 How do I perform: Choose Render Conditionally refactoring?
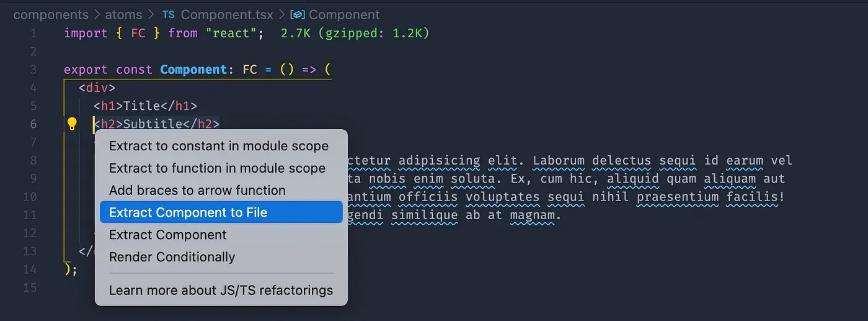172,257
